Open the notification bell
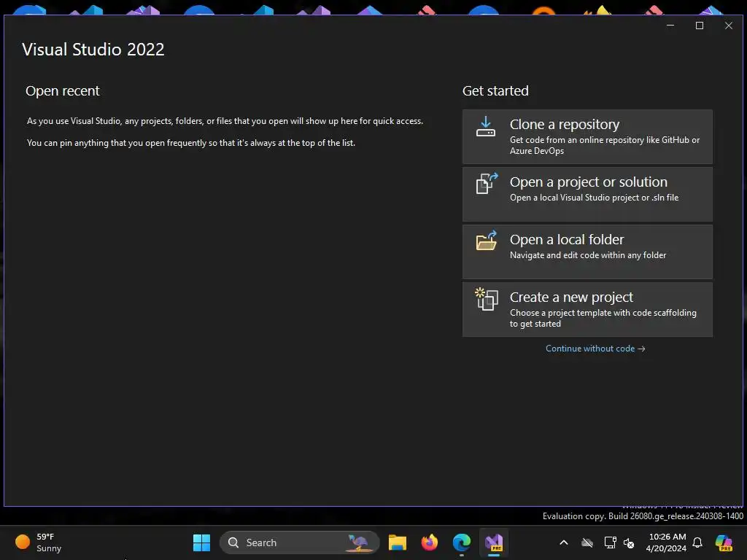The width and height of the screenshot is (747, 560). tap(697, 542)
